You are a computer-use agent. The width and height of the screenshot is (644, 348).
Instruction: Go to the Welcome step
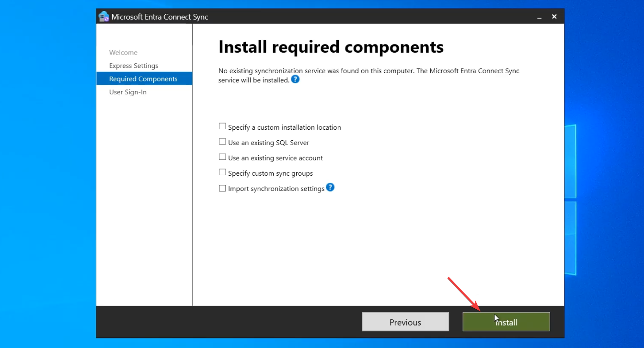[123, 53]
